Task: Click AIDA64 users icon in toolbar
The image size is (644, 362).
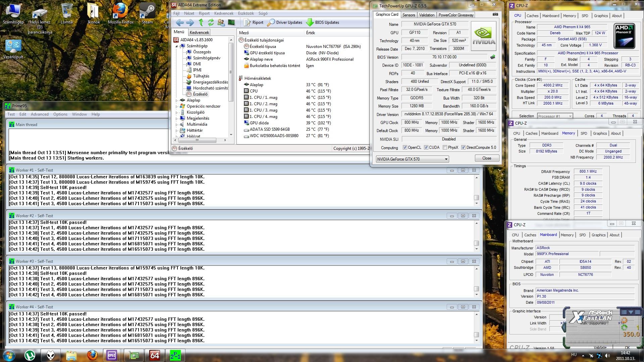Action: (x=221, y=22)
